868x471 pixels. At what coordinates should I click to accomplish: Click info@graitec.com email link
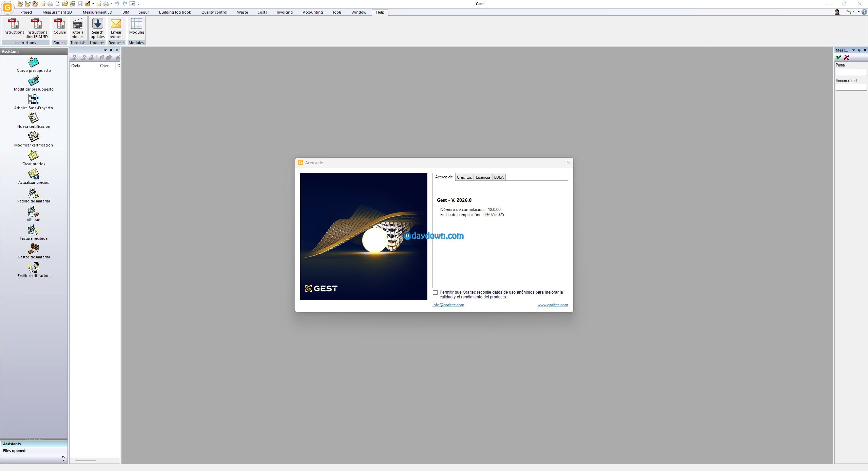pos(448,305)
